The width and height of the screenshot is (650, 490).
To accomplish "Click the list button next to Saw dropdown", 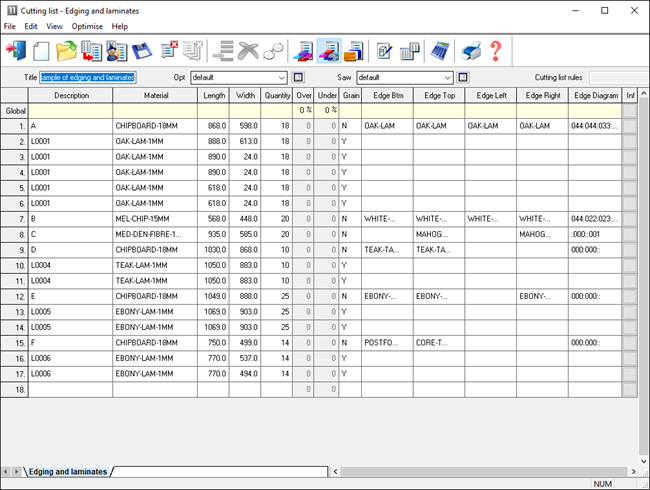I will coord(464,77).
